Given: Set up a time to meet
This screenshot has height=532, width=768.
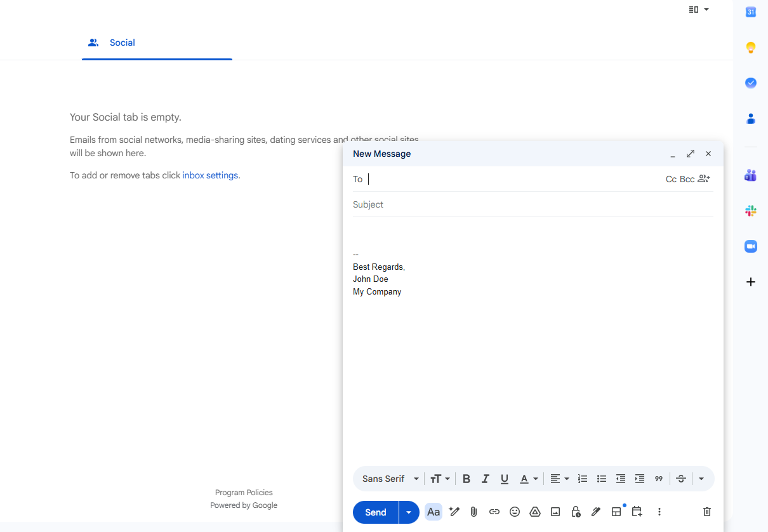Looking at the screenshot, I should coord(637,512).
